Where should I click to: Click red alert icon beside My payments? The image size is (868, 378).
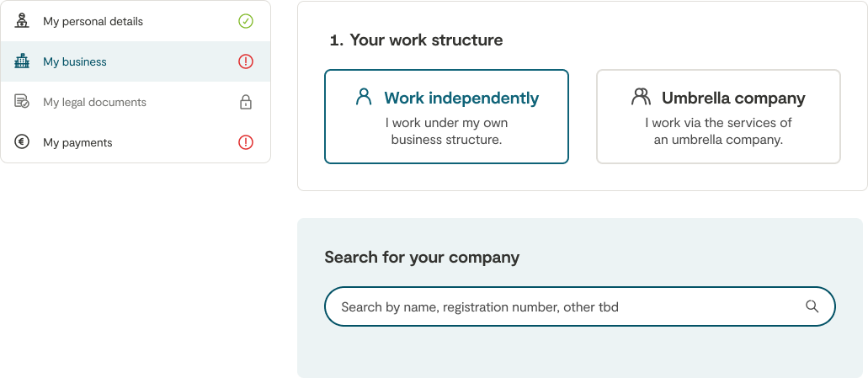tap(246, 142)
